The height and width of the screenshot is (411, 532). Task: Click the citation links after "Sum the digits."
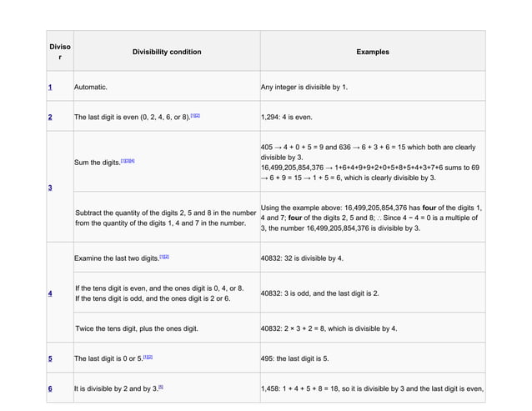coord(129,159)
